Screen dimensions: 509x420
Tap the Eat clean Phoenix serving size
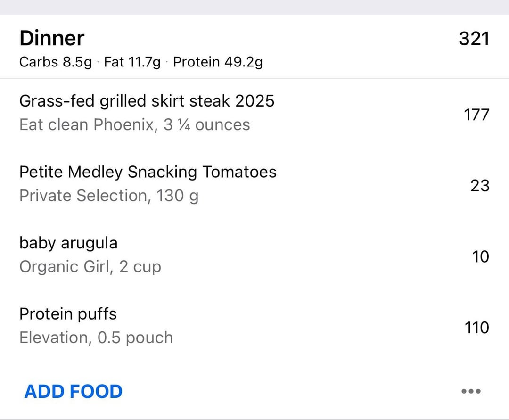coord(134,125)
